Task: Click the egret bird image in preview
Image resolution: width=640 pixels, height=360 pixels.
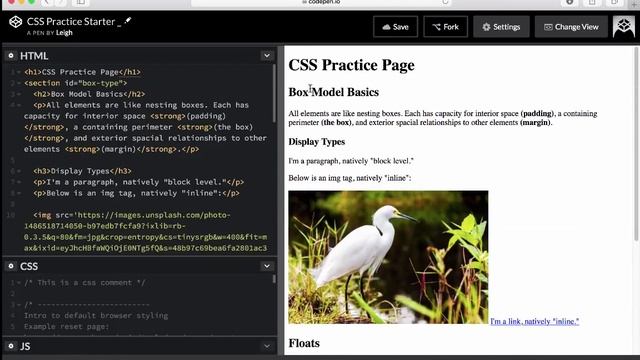Action: [x=388, y=257]
